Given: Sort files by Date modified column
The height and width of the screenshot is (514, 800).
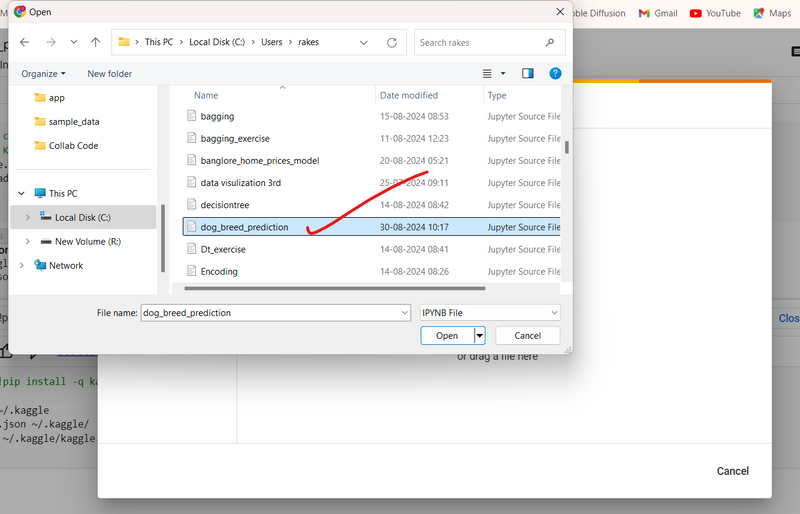Looking at the screenshot, I should point(408,95).
